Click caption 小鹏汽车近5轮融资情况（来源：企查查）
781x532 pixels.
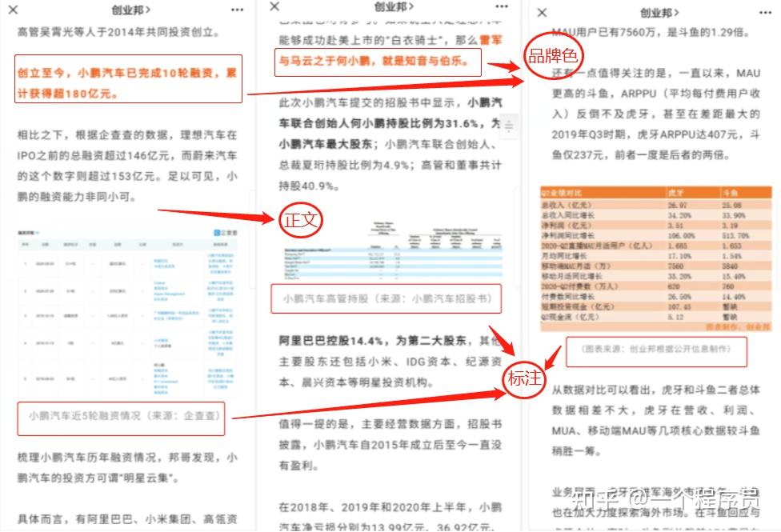[123, 415]
